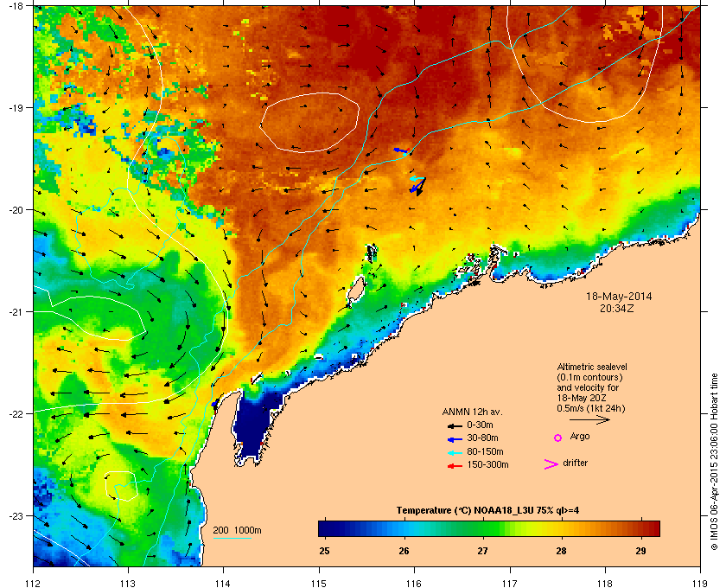Click the temperature color bar at 25
This screenshot has height=588, width=726.
tap(325, 528)
